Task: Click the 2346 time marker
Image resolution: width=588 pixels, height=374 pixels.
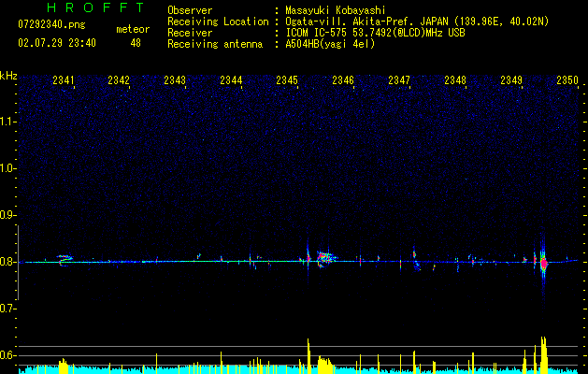Action: 343,80
